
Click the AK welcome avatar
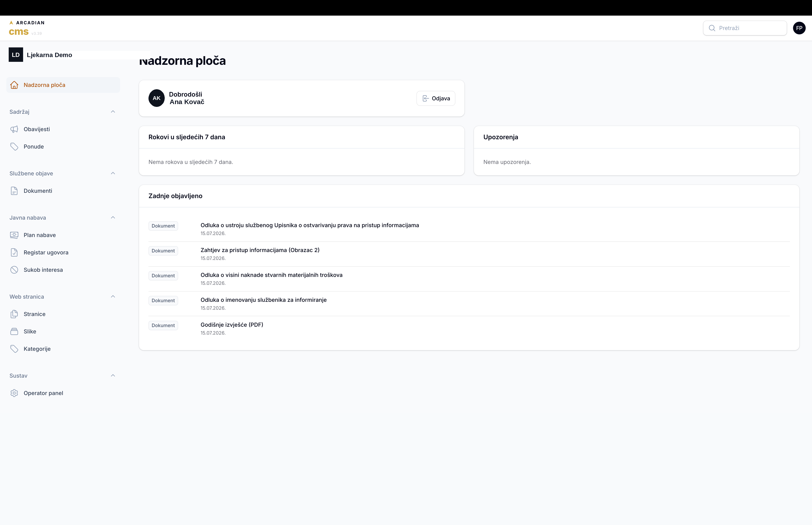point(156,98)
